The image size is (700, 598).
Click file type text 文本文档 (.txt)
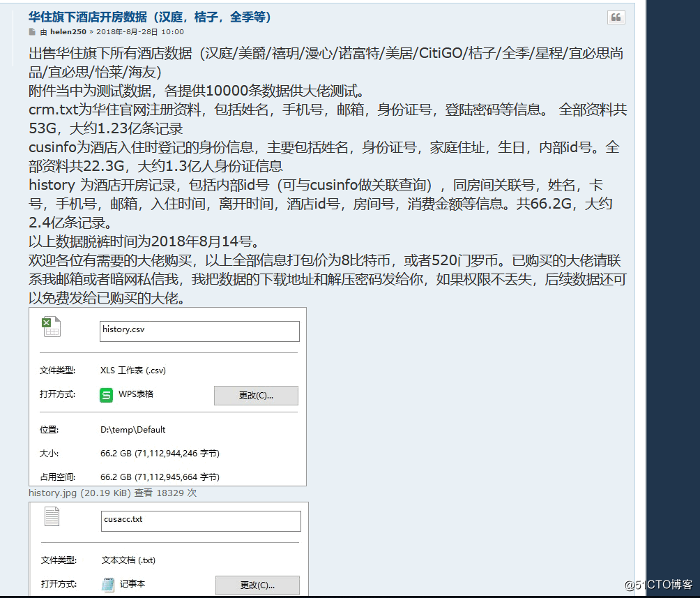(x=128, y=560)
